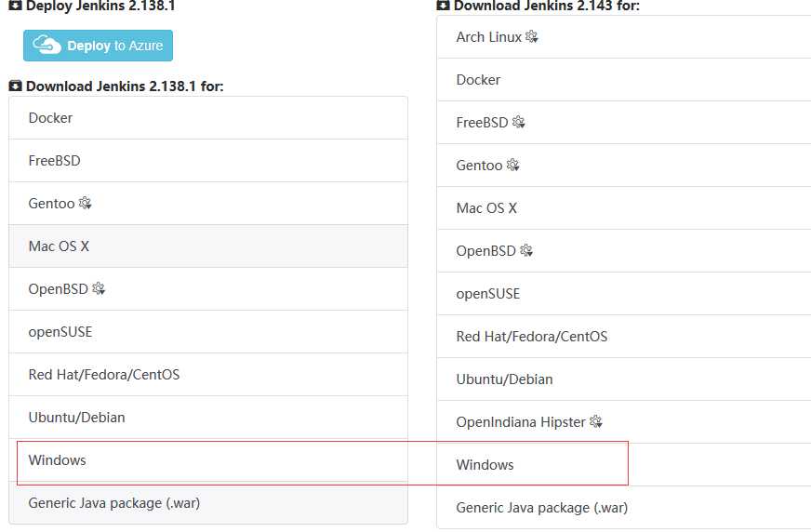
Task: Choose Mac OS X in the 2.138.1 list
Action: tap(208, 246)
